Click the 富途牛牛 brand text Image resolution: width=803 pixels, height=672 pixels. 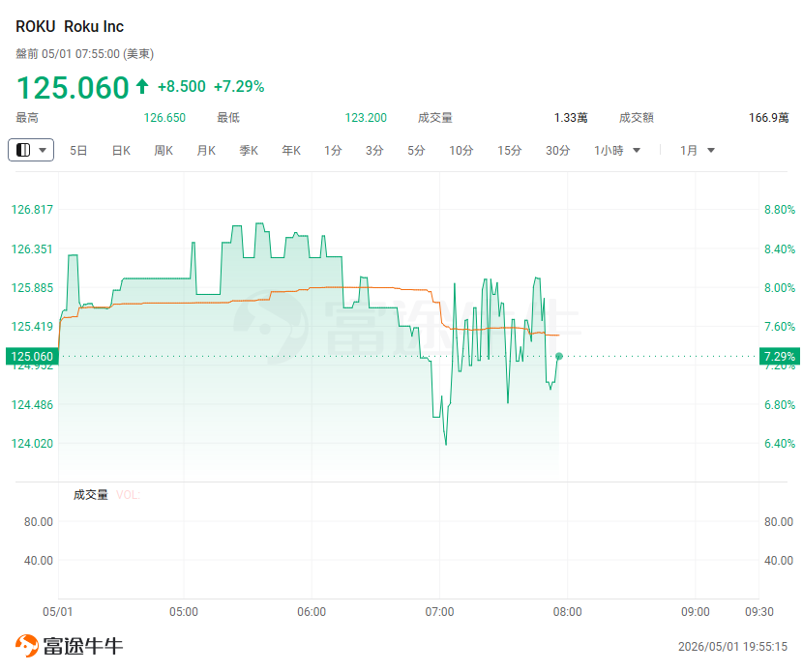point(83,646)
